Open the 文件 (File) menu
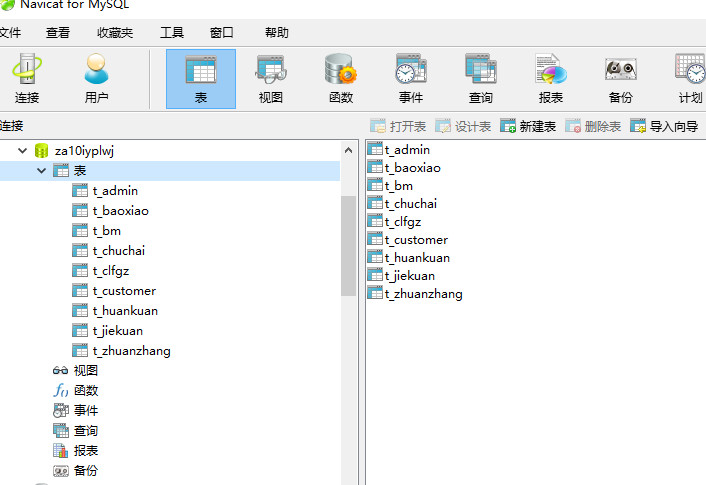Screen dimensions: 706x485 pyautogui.click(x=10, y=33)
